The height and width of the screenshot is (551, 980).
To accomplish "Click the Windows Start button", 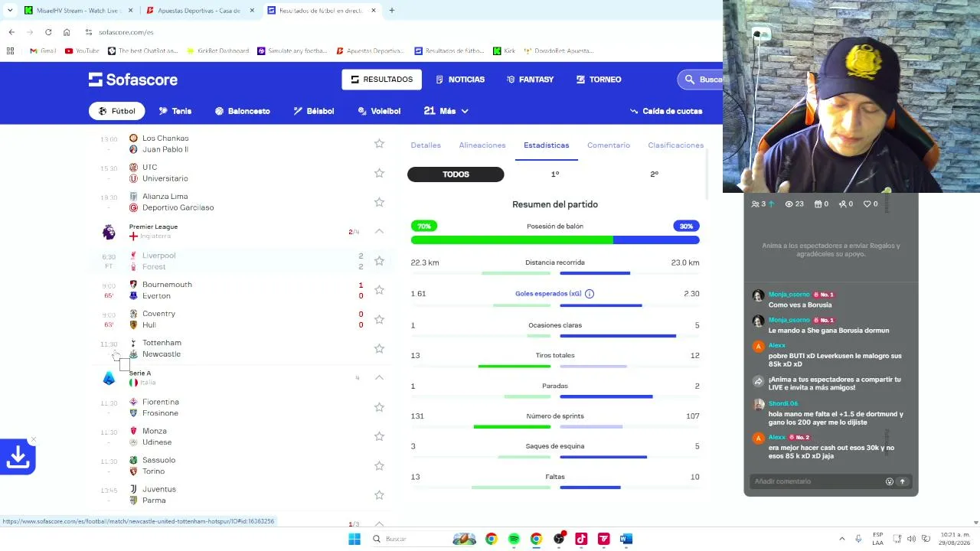I will point(354,539).
